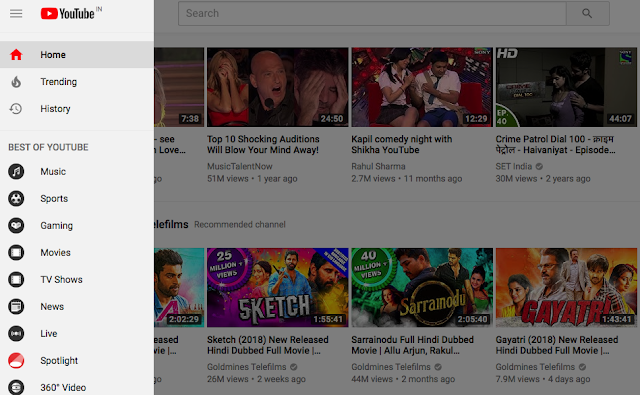Click the '26M views • 2 weeks ago' text

(x=256, y=379)
